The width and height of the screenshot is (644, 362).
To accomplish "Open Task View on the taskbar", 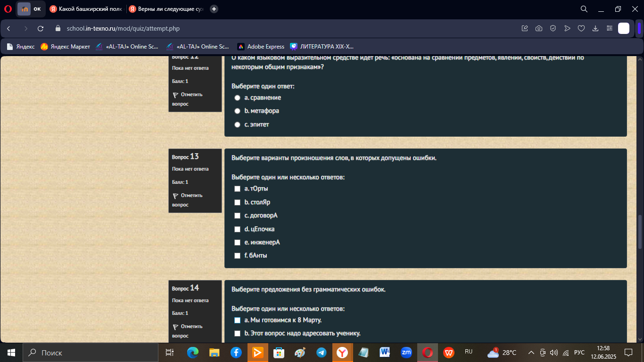I will pyautogui.click(x=170, y=353).
